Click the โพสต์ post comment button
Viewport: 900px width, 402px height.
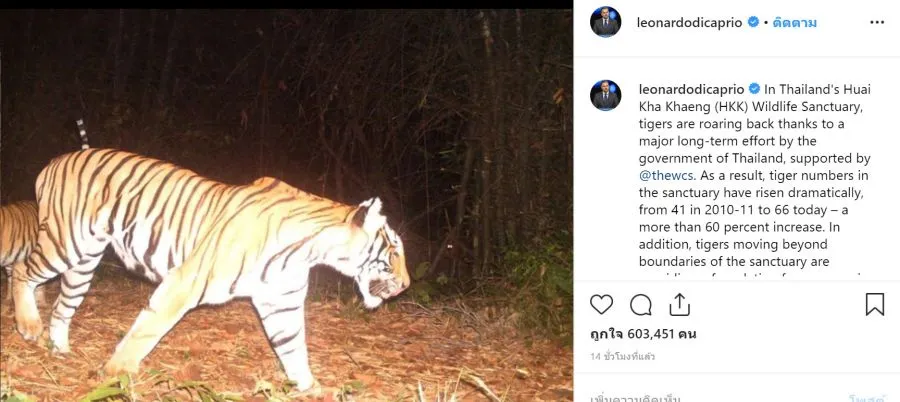tap(866, 397)
